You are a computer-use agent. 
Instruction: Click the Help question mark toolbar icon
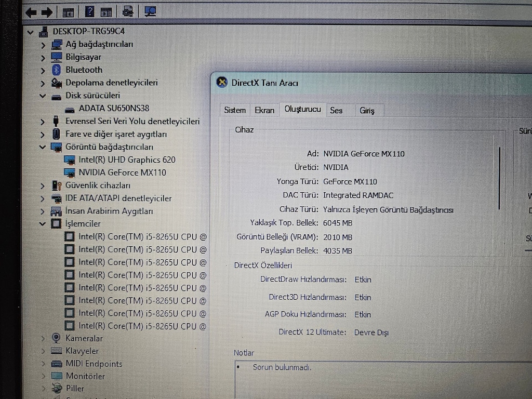click(x=89, y=12)
